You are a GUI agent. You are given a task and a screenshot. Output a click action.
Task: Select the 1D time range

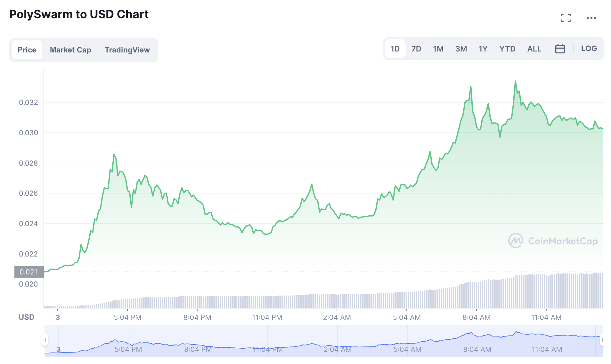(395, 49)
